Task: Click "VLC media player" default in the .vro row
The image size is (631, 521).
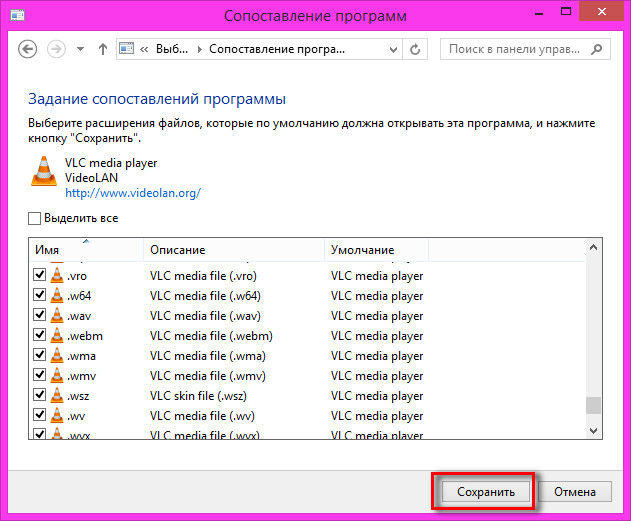Action: (377, 276)
